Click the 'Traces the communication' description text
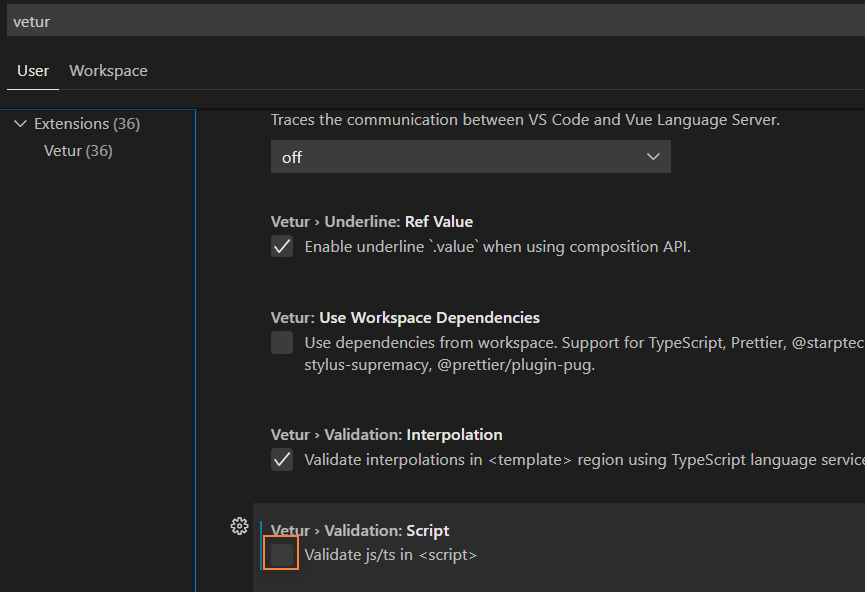Screen dimensions: 865x592 [x=524, y=120]
